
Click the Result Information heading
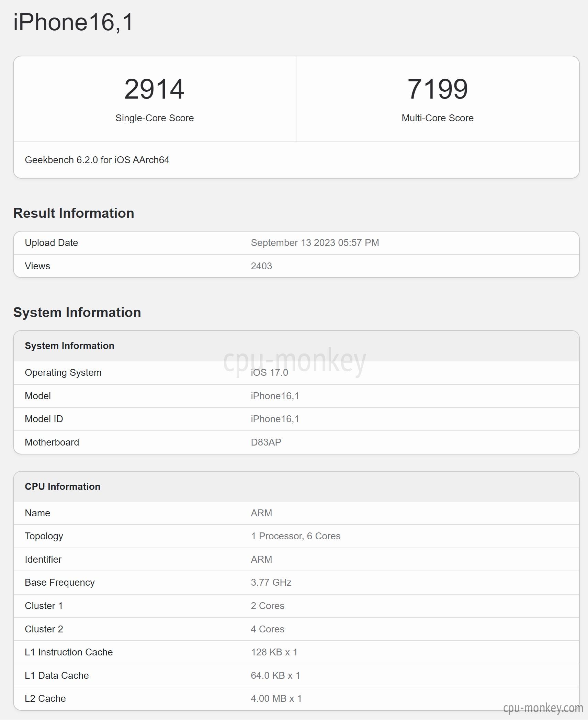[x=73, y=213]
